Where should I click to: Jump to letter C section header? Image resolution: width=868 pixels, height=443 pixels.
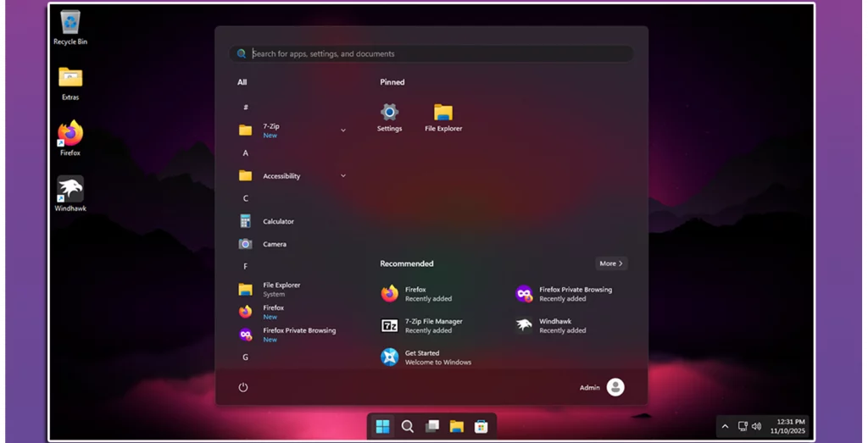tap(246, 198)
